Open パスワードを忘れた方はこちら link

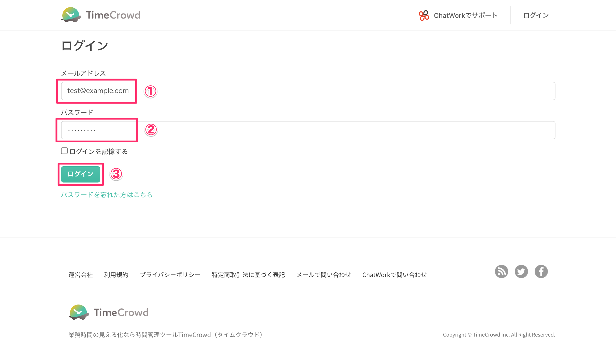click(107, 194)
